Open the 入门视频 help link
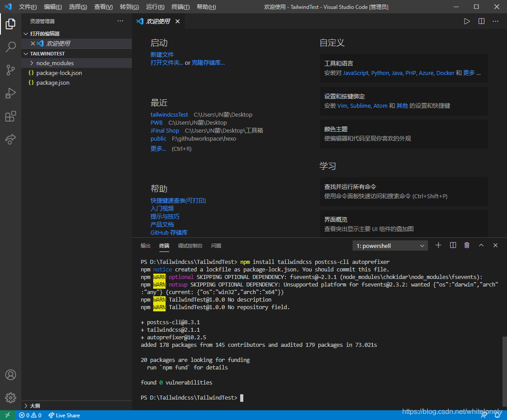 (162, 208)
